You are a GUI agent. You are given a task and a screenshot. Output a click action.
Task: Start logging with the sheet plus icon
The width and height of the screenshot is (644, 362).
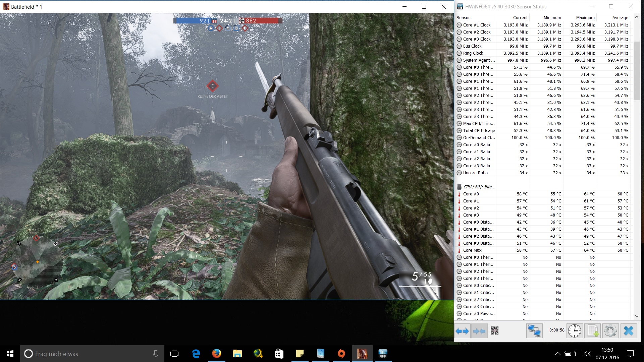(592, 331)
